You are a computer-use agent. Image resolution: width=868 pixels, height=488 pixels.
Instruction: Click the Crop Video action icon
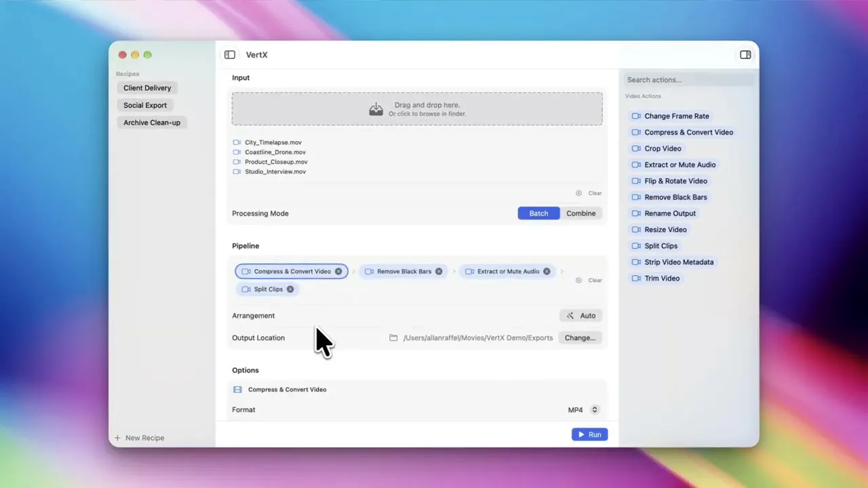click(636, 148)
